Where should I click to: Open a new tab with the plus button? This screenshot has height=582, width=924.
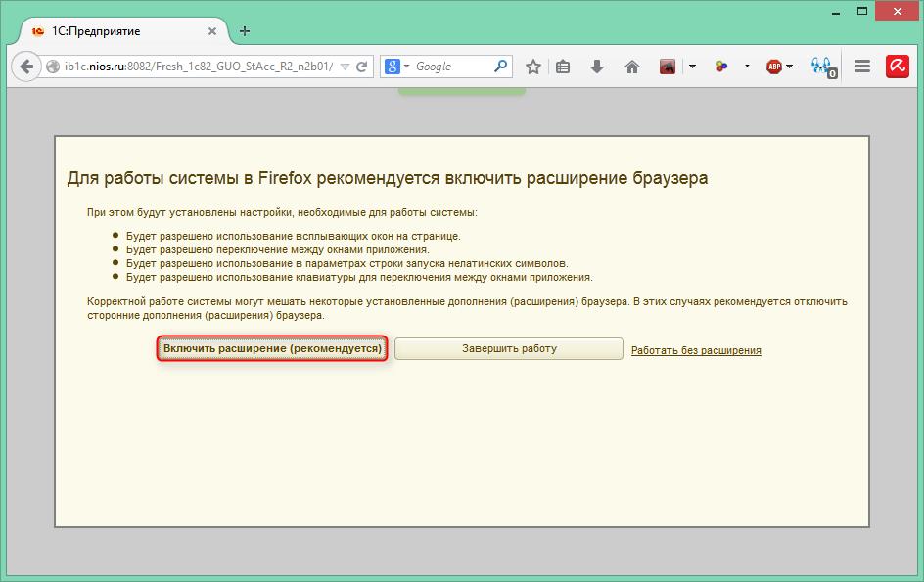click(x=245, y=31)
